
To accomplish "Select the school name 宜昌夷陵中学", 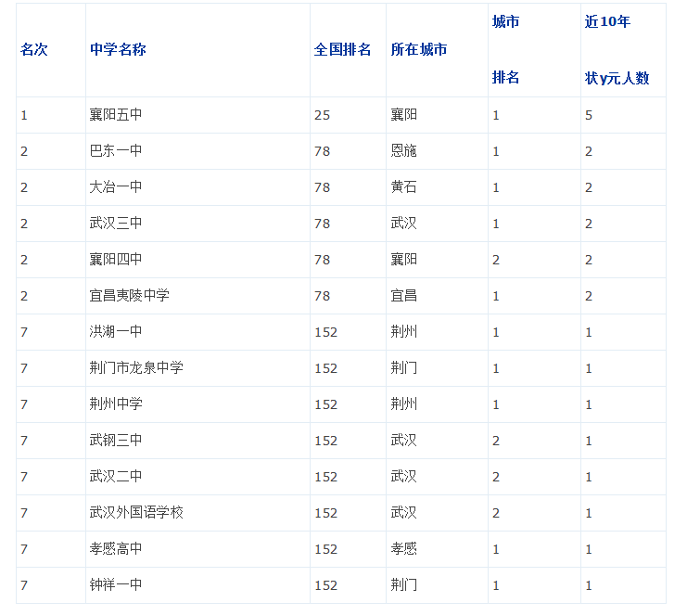I will (130, 296).
